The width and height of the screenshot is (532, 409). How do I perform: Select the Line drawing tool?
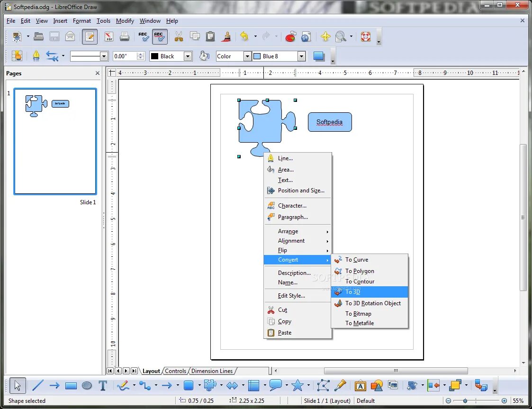tap(37, 385)
